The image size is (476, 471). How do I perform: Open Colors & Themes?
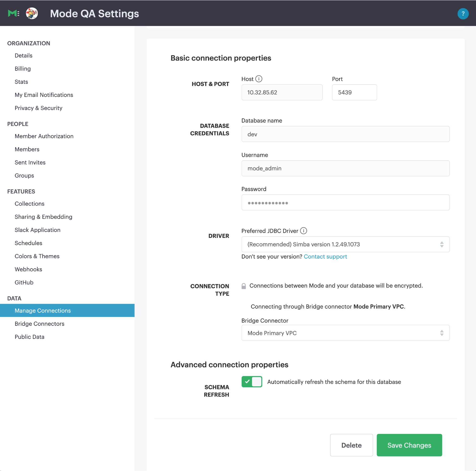point(37,256)
